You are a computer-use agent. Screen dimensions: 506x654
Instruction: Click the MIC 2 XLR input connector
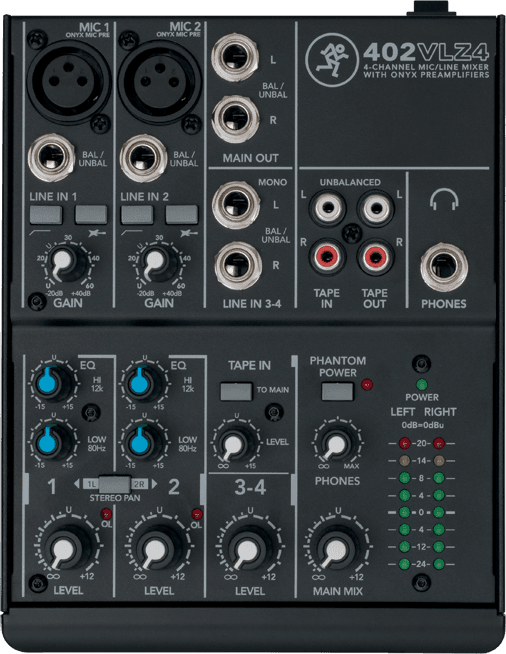pyautogui.click(x=160, y=80)
